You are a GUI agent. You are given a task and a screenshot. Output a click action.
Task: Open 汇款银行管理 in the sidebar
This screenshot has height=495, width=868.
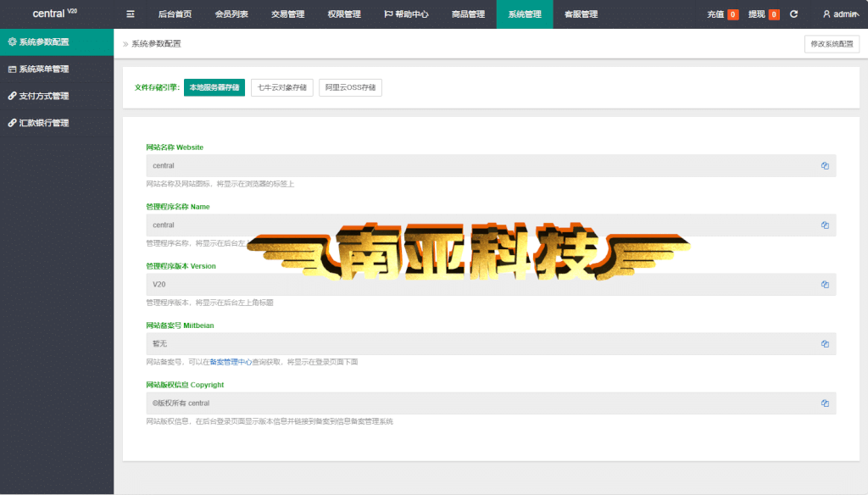57,123
